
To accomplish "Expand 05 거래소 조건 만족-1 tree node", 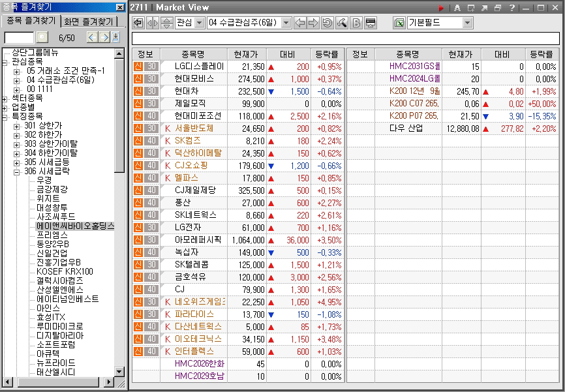I will pos(16,71).
